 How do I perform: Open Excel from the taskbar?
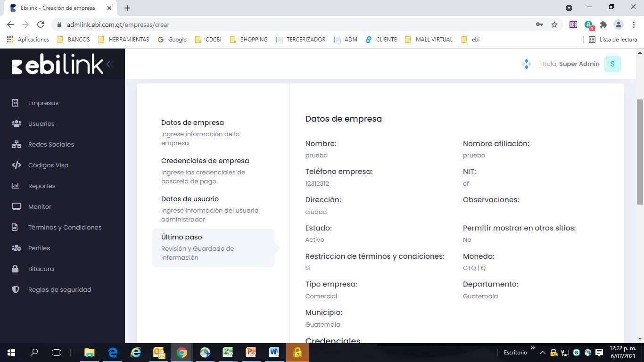pos(228,352)
